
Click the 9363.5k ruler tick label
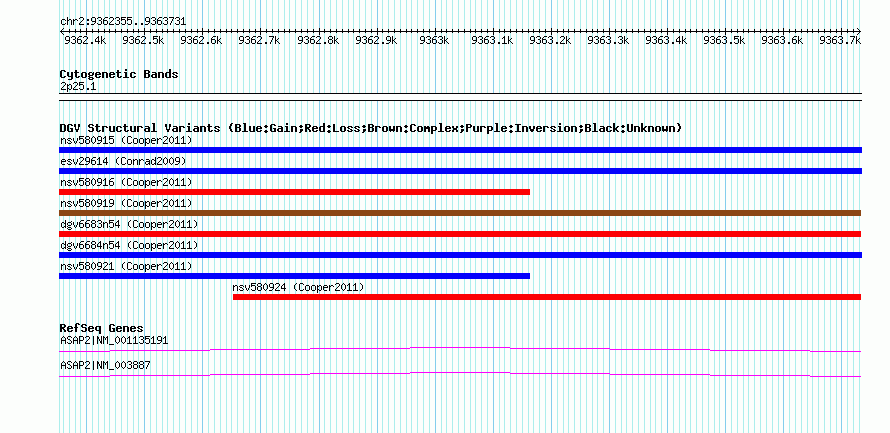click(x=725, y=40)
